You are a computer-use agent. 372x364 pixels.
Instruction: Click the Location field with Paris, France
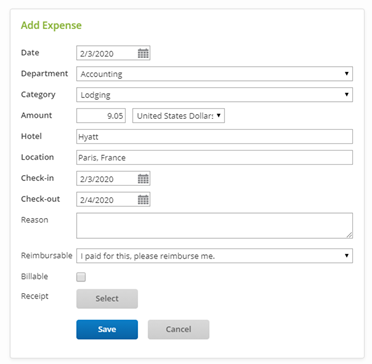(214, 157)
